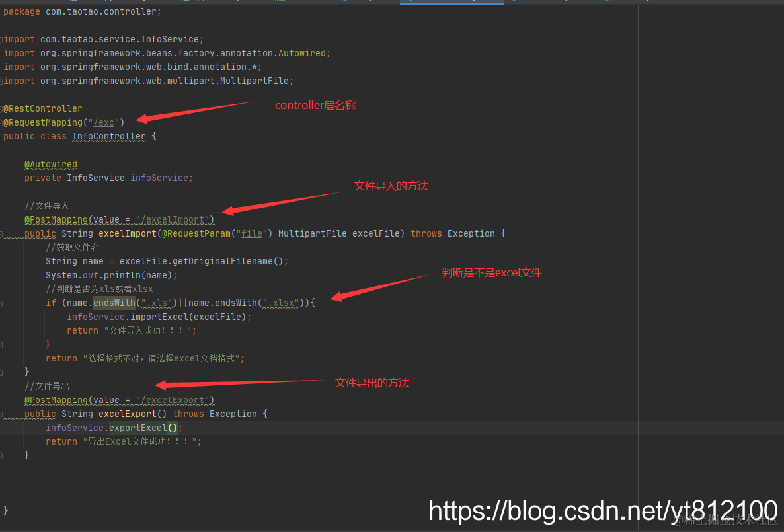Click throws Exception on the excelImport signature
784x532 pixels.
453,233
